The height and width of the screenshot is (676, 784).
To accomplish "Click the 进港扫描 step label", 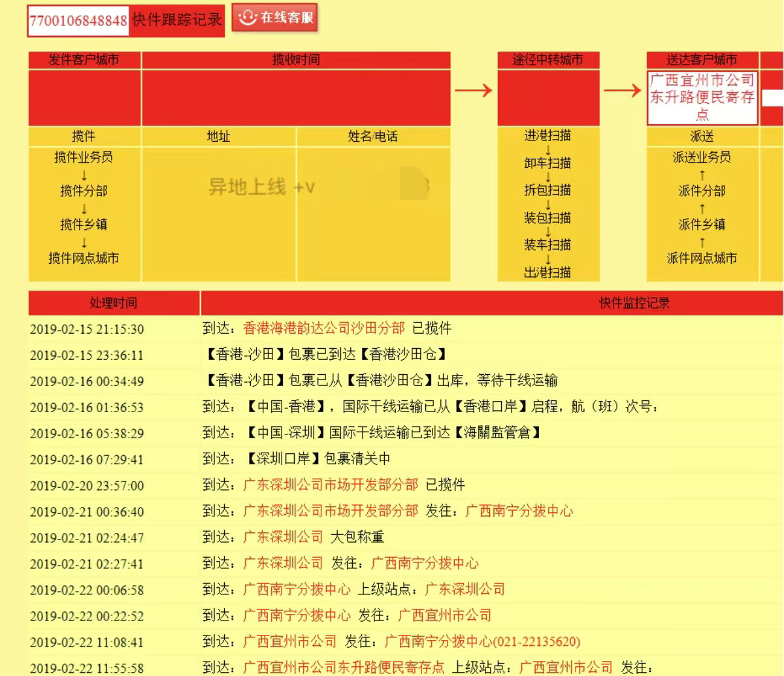I will (x=547, y=136).
